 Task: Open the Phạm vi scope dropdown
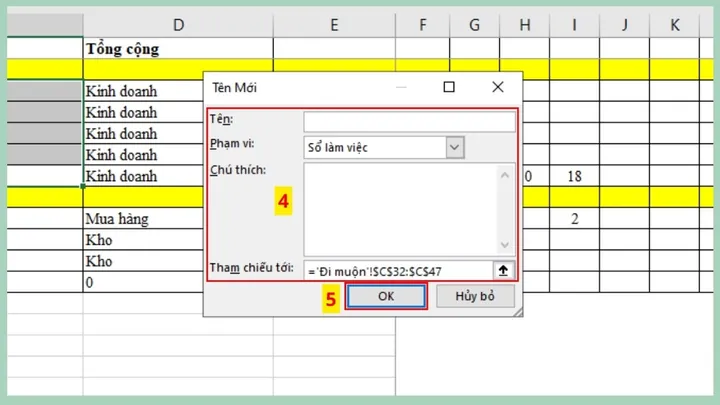click(455, 147)
